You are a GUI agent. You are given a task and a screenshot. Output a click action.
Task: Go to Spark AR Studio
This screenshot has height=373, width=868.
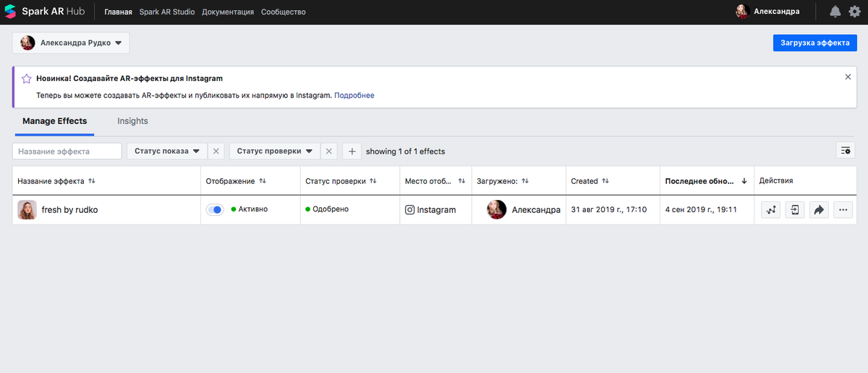167,12
